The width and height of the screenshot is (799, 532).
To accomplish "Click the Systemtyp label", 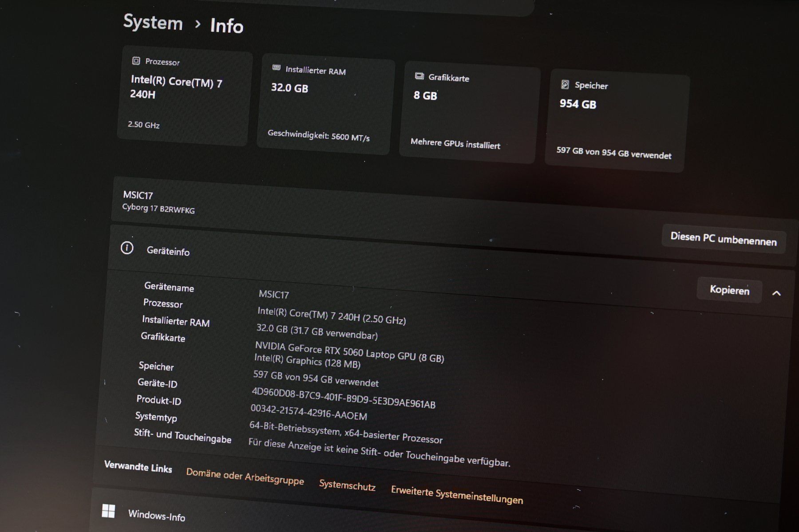I will 156,417.
